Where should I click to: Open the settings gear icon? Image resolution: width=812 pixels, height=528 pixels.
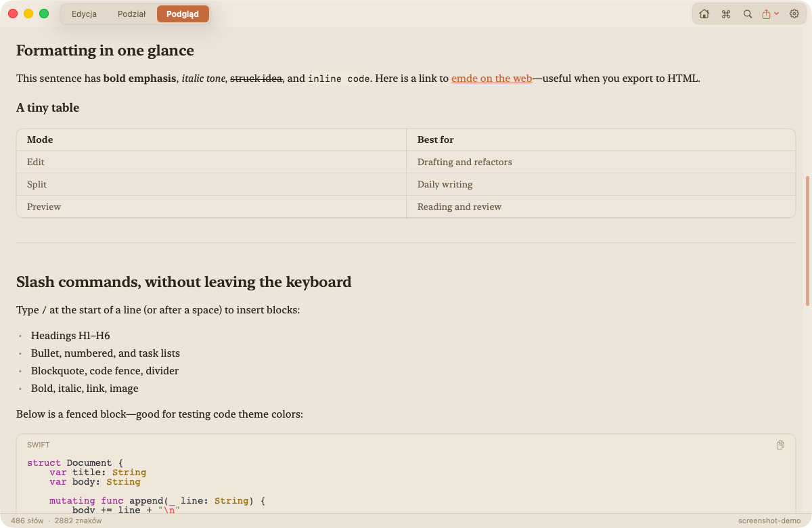tap(794, 14)
